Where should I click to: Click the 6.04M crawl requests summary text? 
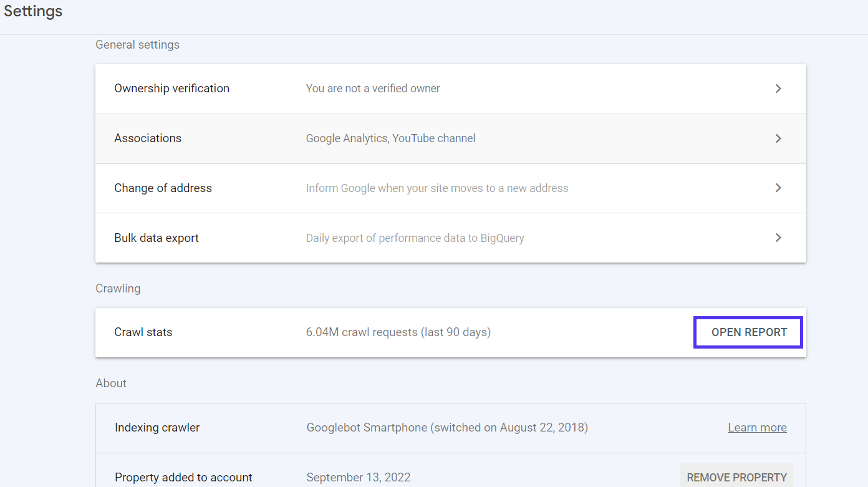[x=398, y=332]
